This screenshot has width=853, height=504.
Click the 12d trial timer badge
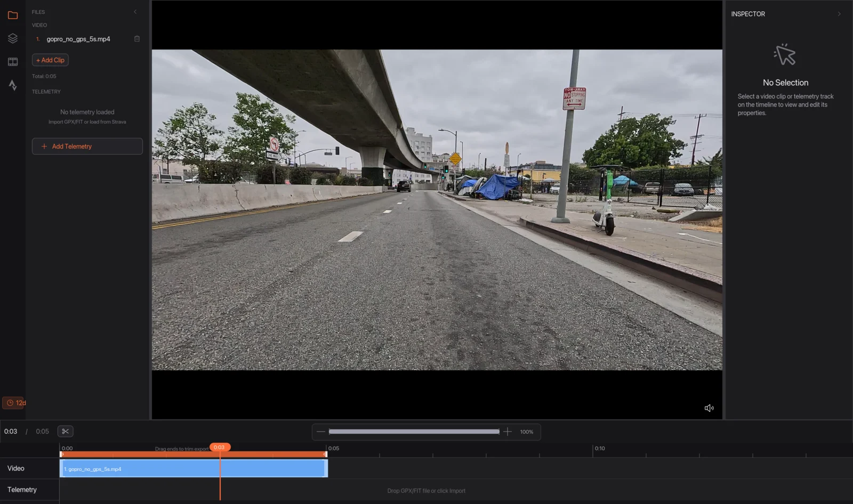tap(14, 403)
